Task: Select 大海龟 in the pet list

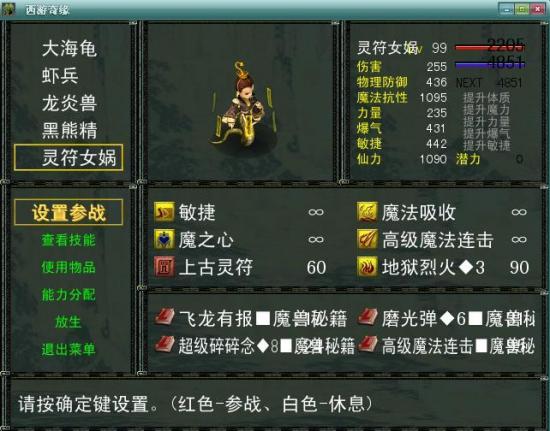Action: click(69, 48)
